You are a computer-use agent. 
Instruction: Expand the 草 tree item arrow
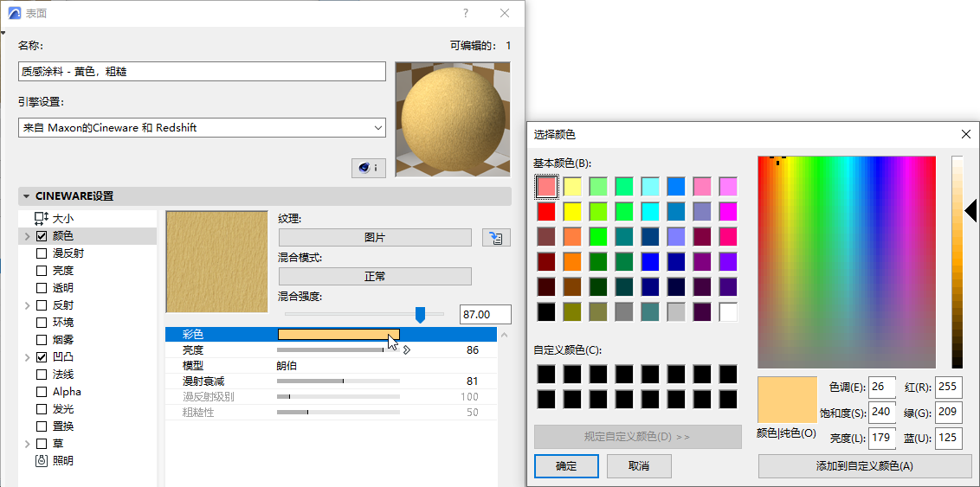(27, 444)
